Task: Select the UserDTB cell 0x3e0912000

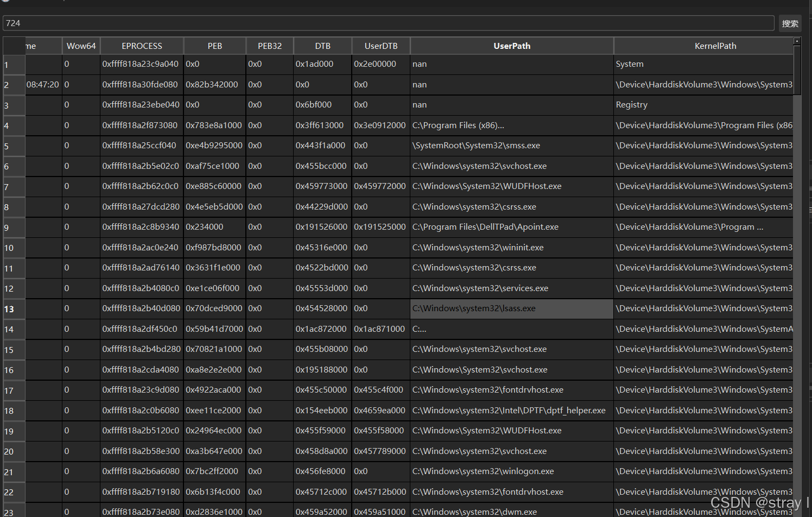Action: point(381,125)
